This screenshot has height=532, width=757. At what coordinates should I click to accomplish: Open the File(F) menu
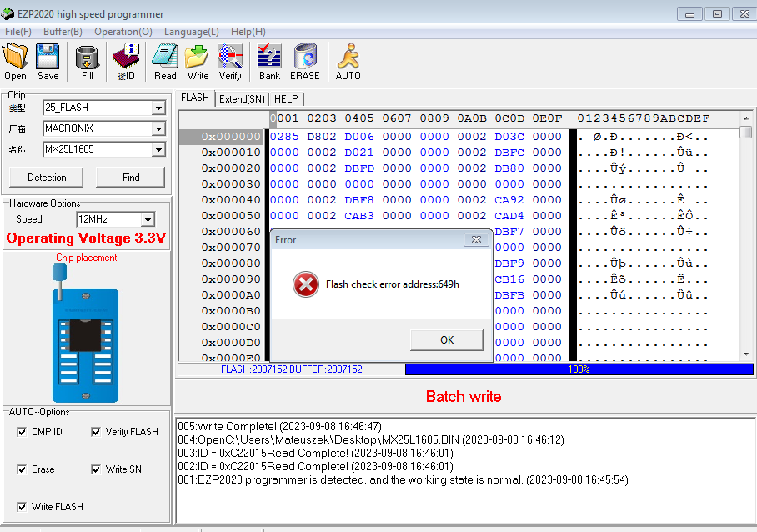point(18,32)
